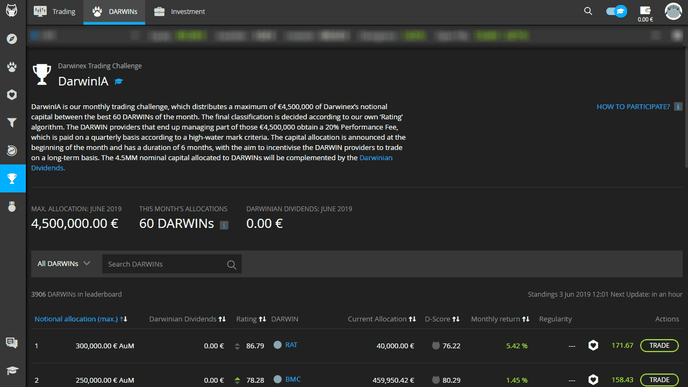Click the D-Score icon for RAT row

[436, 345]
